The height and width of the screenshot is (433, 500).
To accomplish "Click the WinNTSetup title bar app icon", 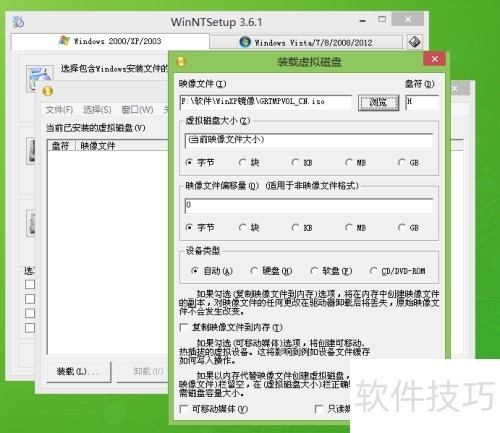I will point(18,22).
